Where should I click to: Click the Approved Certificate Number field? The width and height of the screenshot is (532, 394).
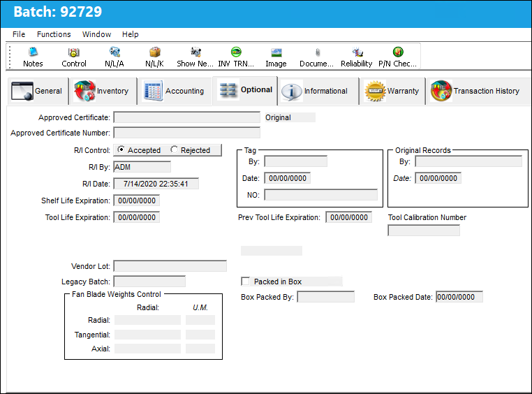click(187, 133)
